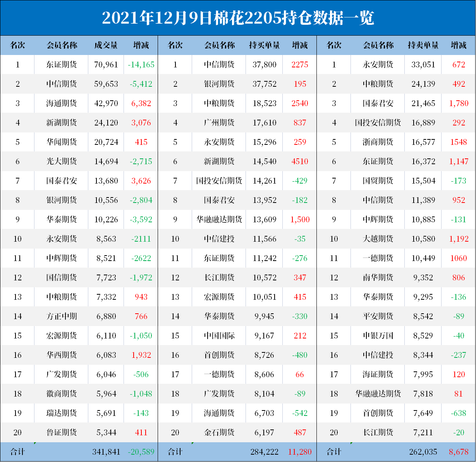Select the short positions total 262,035

point(424,452)
